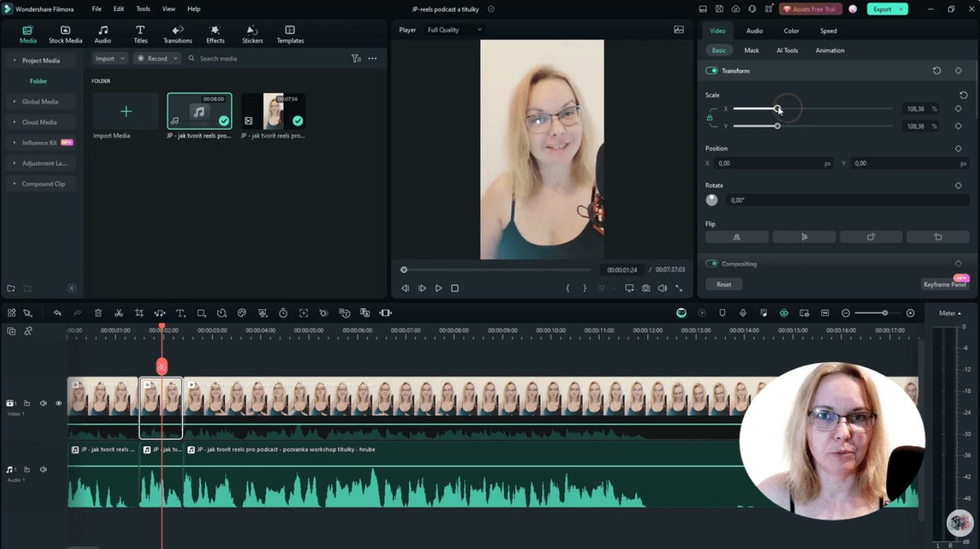Disable the Transform toggle in the Video panel

click(711, 70)
